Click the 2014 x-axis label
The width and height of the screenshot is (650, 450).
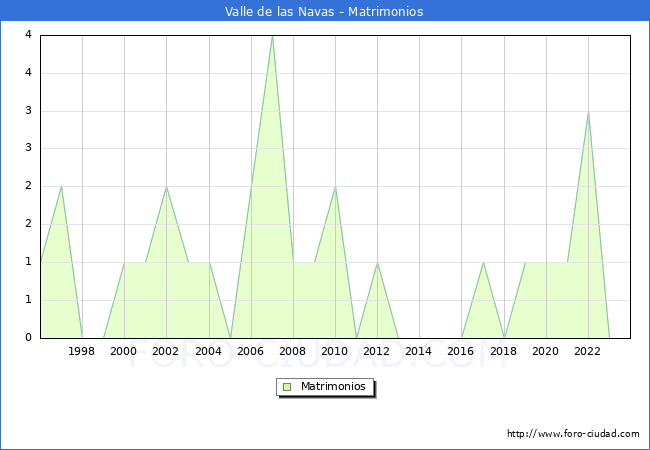(419, 351)
